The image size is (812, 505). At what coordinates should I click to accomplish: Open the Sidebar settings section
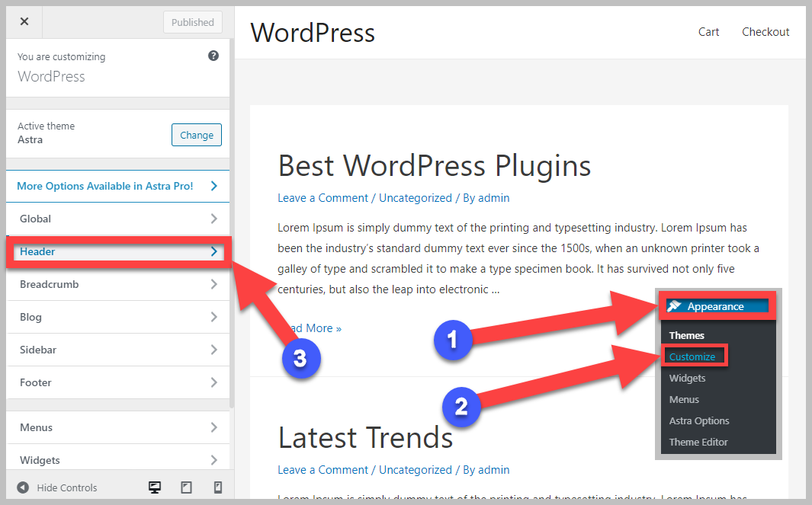pyautogui.click(x=117, y=350)
